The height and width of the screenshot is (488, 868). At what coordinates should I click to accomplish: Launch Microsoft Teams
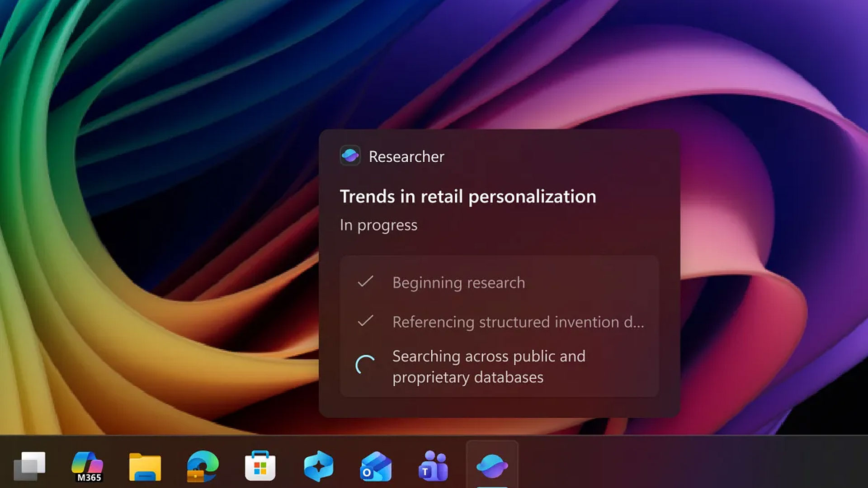tap(433, 466)
